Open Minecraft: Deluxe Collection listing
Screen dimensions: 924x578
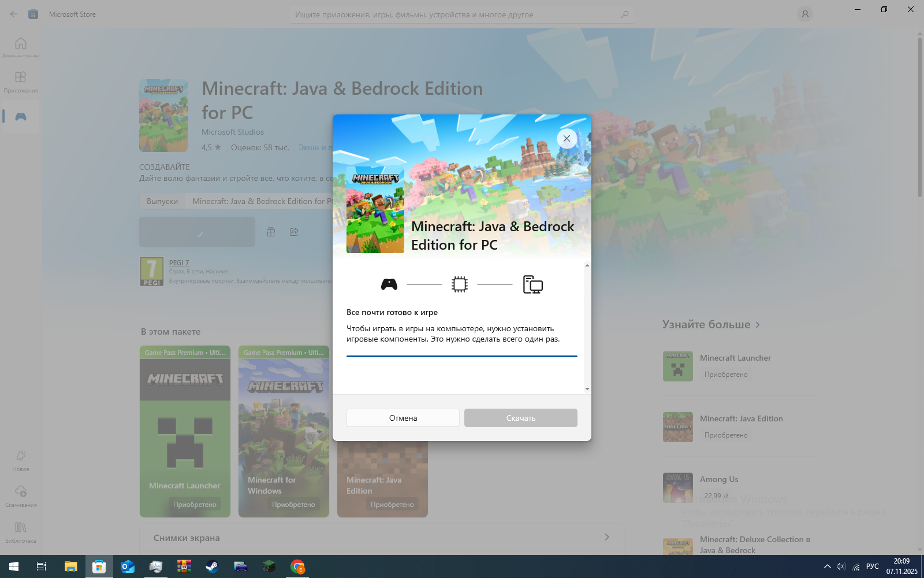pyautogui.click(x=740, y=544)
